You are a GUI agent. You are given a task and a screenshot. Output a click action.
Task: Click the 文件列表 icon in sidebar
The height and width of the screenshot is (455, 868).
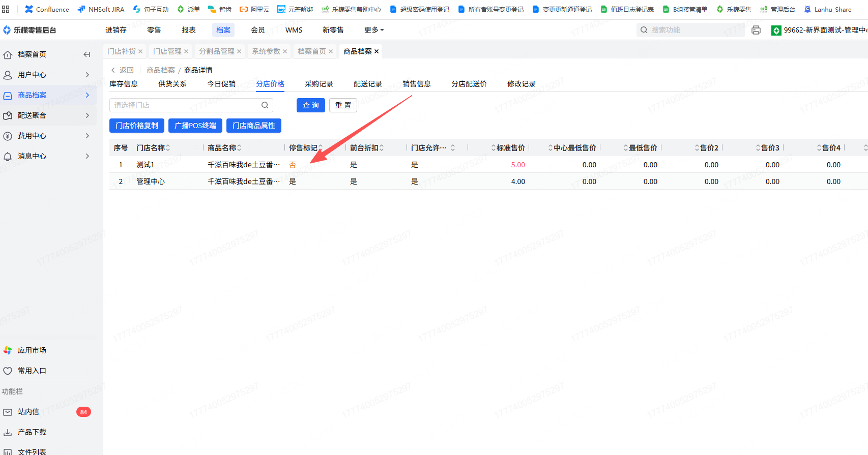(x=8, y=452)
